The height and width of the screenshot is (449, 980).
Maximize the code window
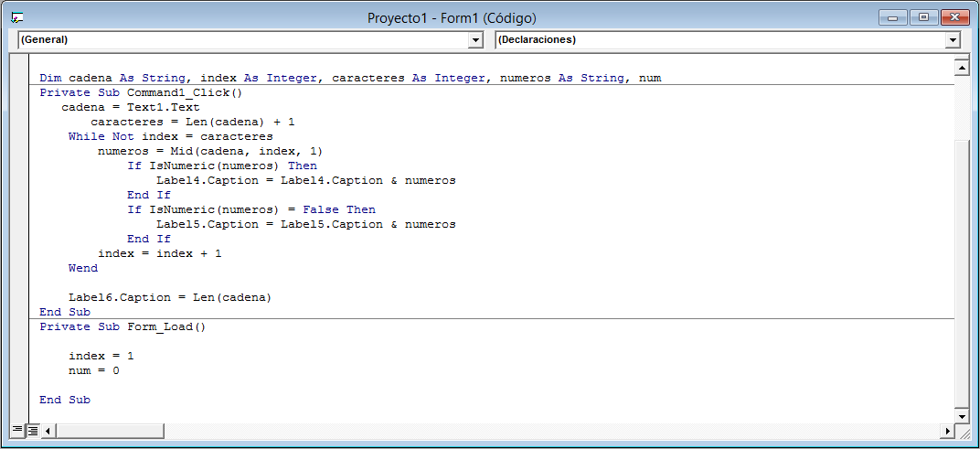923,17
